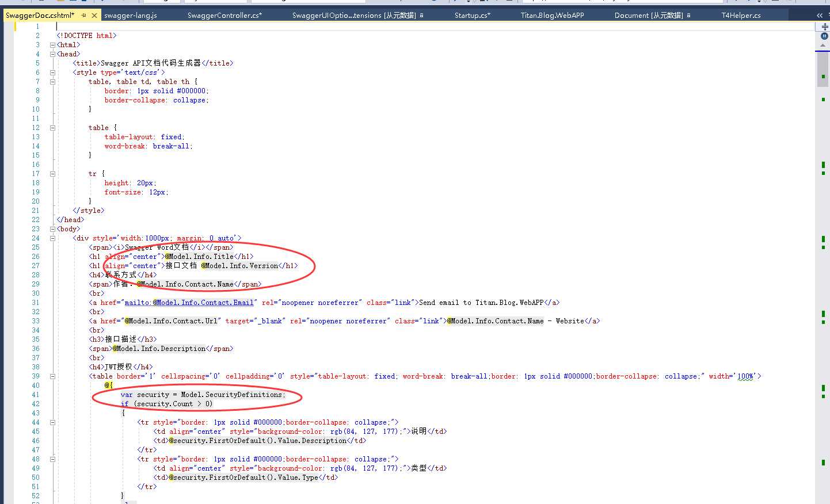
Task: Collapse the <head> block on line 4
Action: (52, 54)
